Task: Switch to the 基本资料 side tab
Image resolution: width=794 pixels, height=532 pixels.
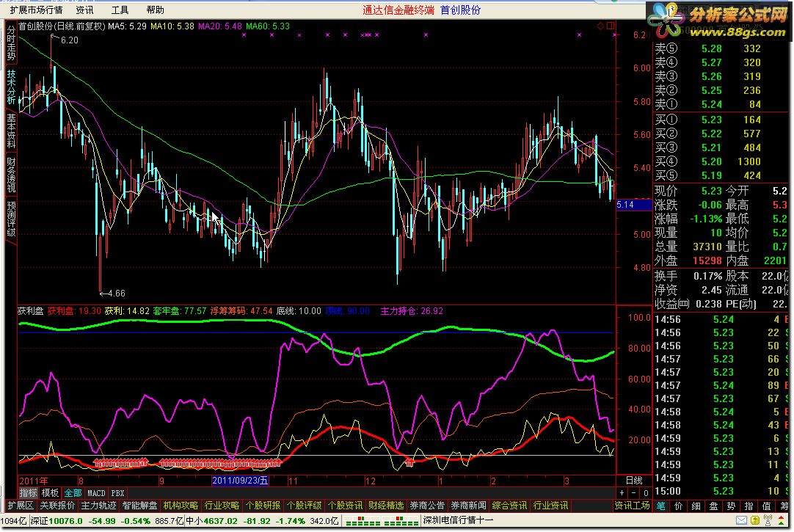Action: [x=11, y=131]
